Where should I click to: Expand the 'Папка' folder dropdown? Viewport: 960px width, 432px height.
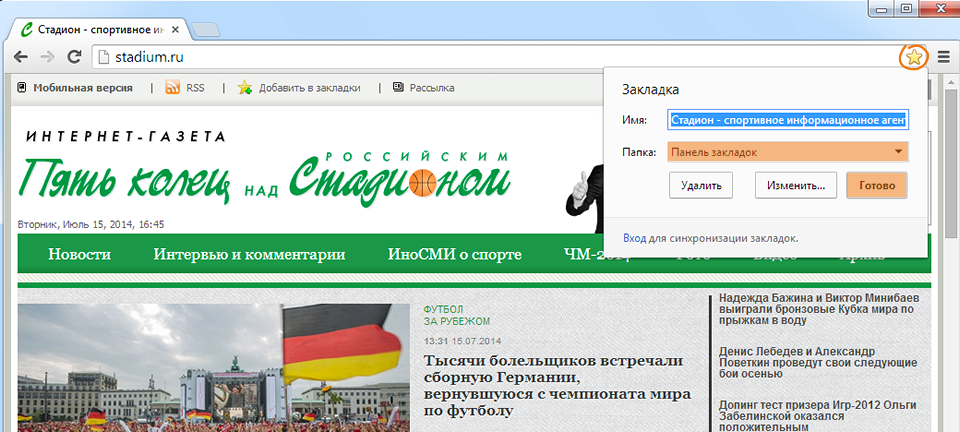tap(789, 152)
